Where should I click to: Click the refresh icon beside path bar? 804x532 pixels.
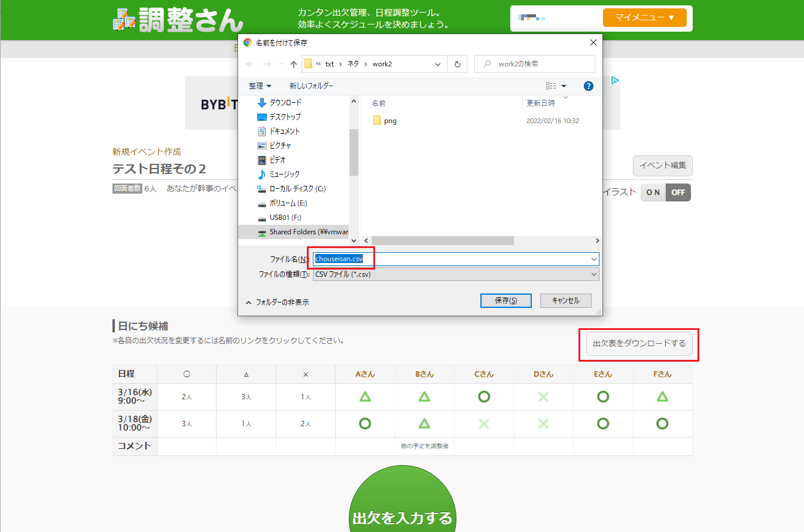pos(457,64)
